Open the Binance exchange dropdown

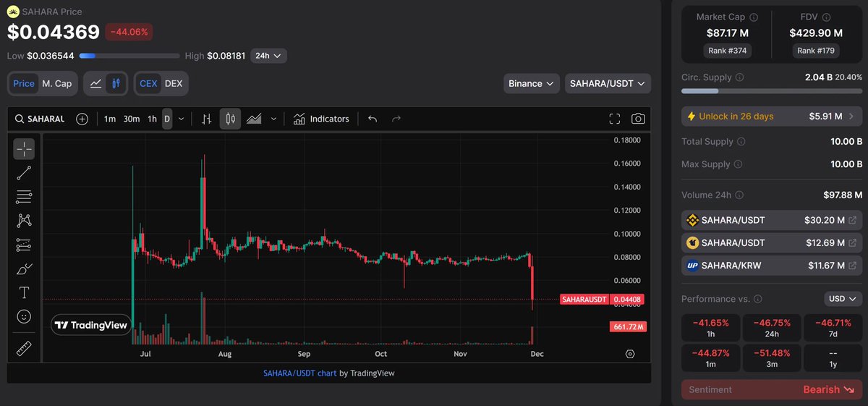pos(532,83)
